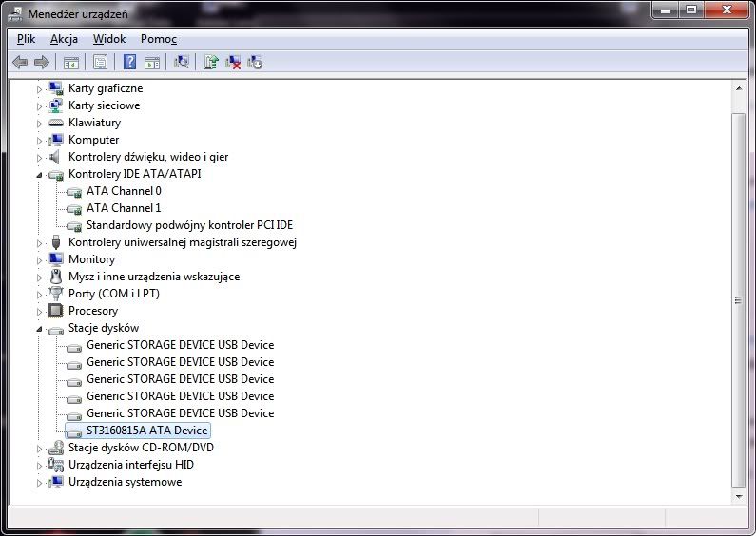
Task: Show or hide console tree toolbar icon
Action: tap(71, 62)
